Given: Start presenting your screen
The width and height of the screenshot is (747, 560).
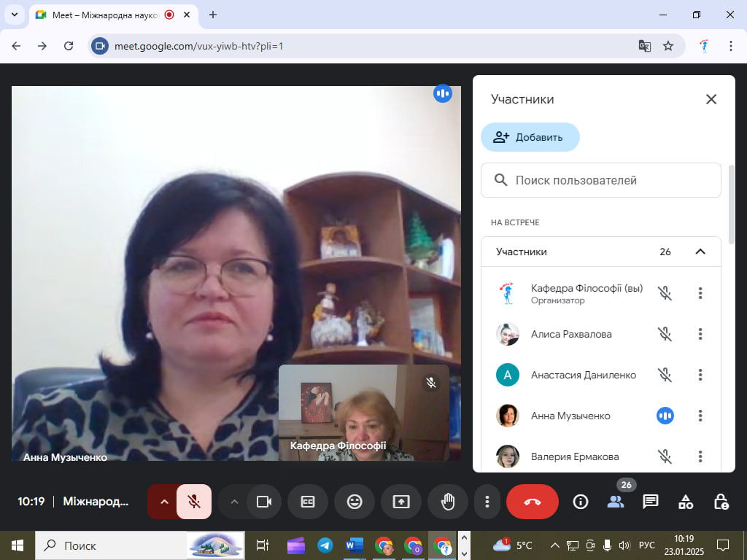Looking at the screenshot, I should 401,502.
